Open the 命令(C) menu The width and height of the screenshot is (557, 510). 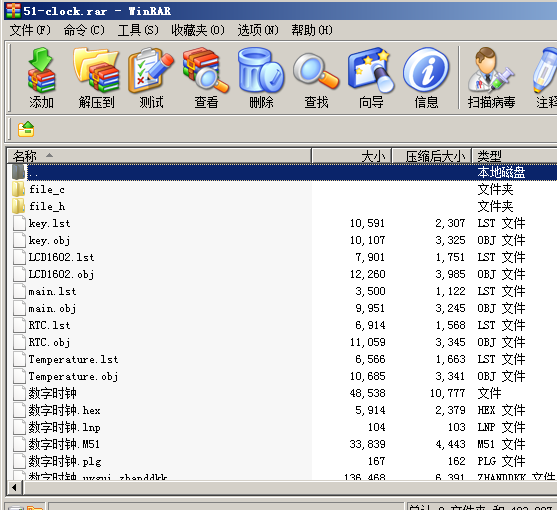[x=84, y=30]
